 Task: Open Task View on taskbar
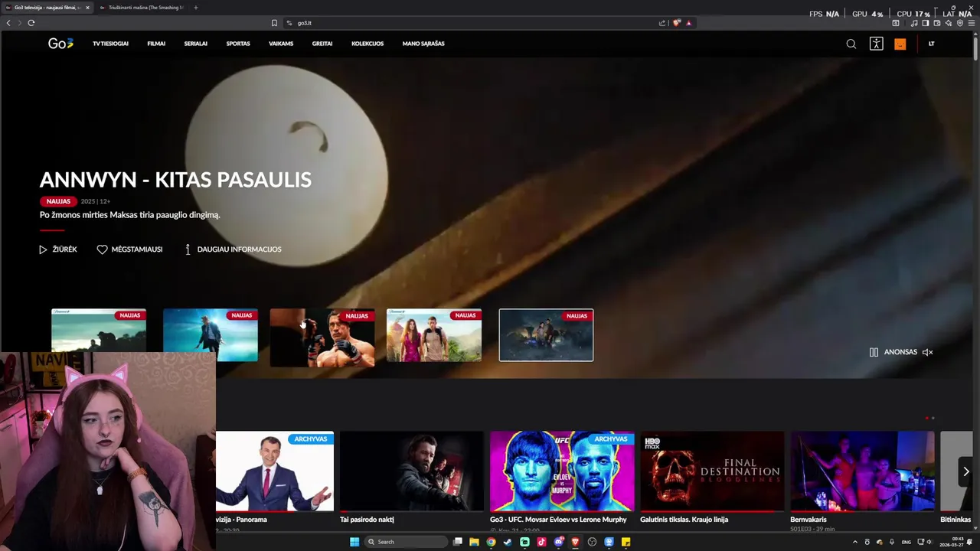458,542
